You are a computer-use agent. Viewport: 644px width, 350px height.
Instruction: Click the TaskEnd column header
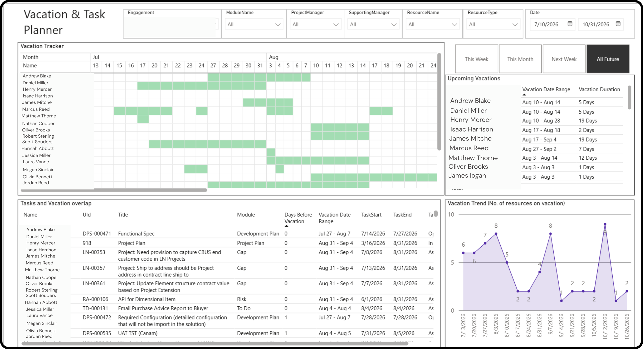click(x=402, y=215)
